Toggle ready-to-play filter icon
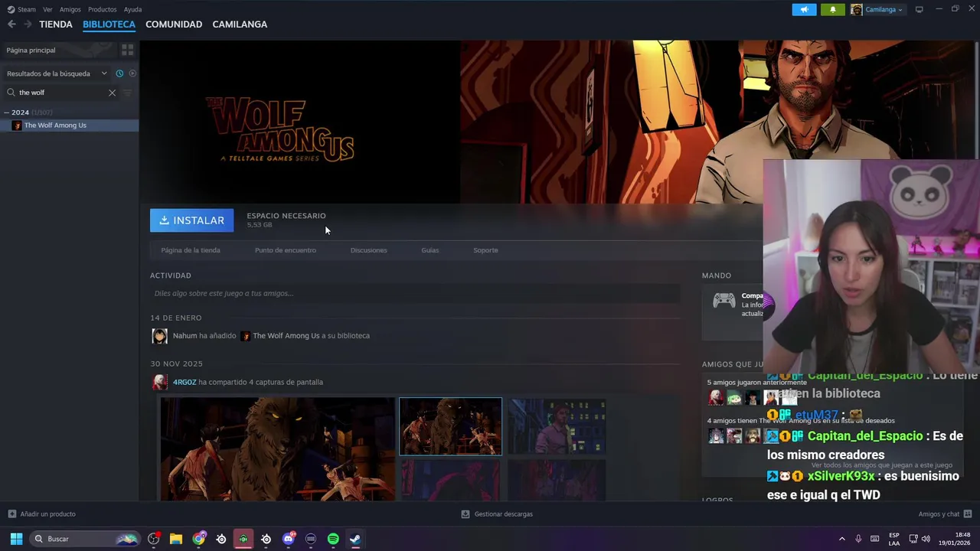This screenshot has width=980, height=551. pyautogui.click(x=132, y=73)
